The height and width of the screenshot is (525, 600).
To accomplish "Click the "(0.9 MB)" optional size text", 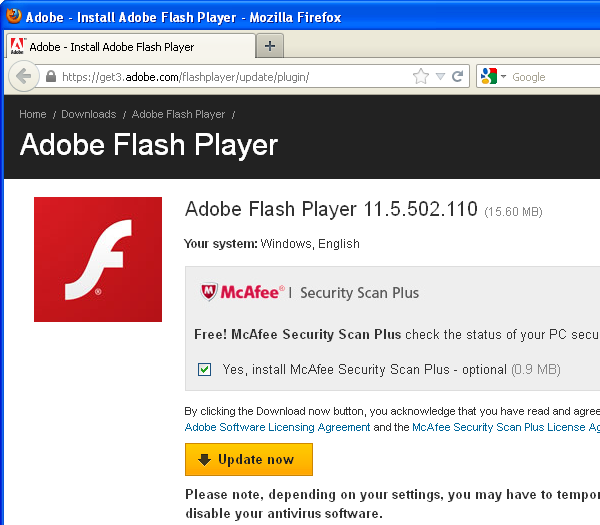I will click(x=536, y=370).
